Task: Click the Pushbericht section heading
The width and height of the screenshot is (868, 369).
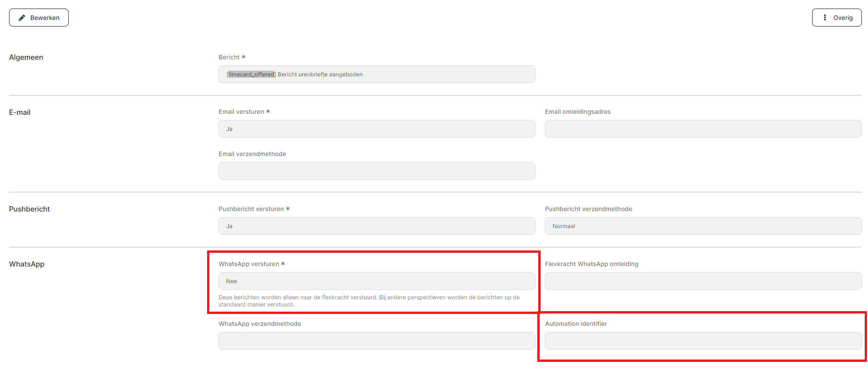Action: (x=29, y=209)
